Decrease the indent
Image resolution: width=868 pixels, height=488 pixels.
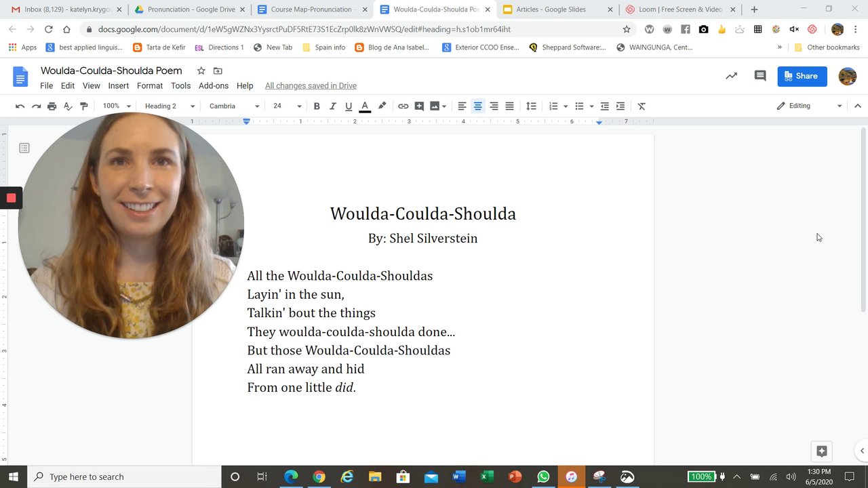604,106
